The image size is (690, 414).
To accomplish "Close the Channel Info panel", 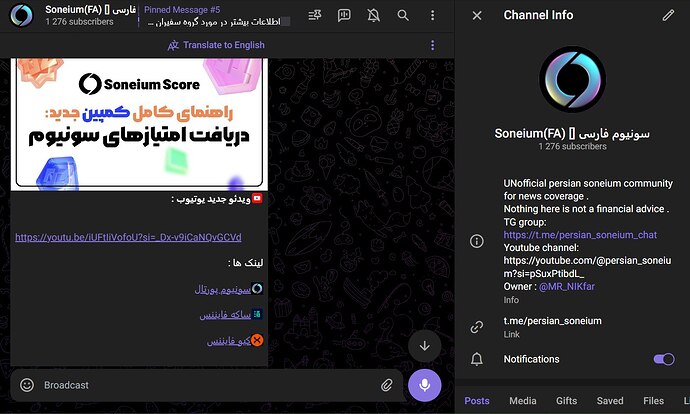I will coord(477,15).
